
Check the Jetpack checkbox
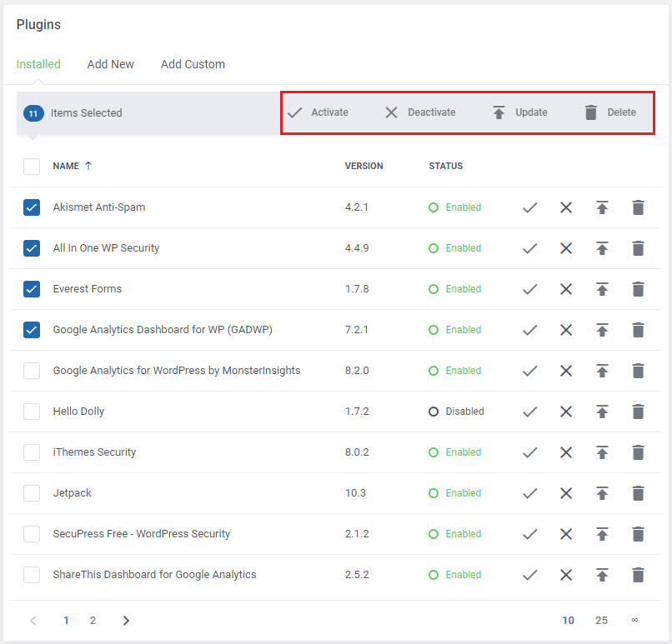(32, 493)
